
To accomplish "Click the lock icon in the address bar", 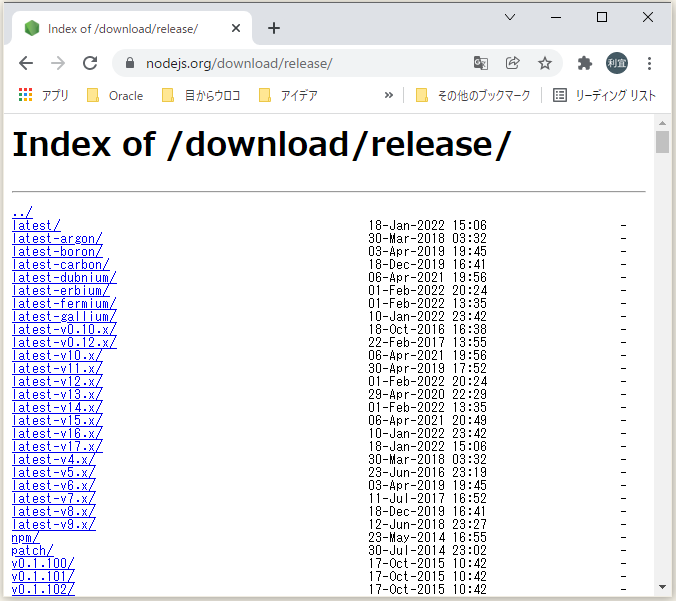I will (130, 63).
